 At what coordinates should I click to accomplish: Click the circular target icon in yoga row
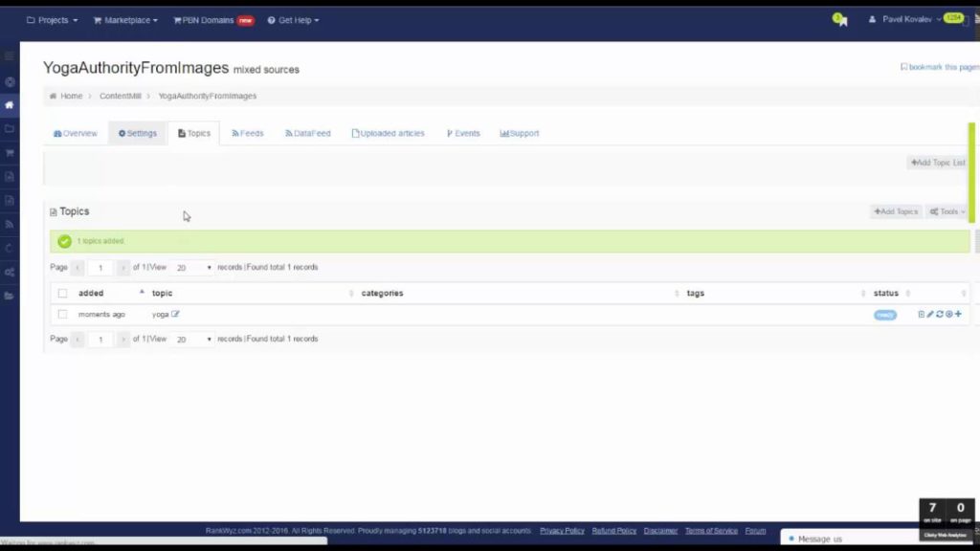click(948, 314)
